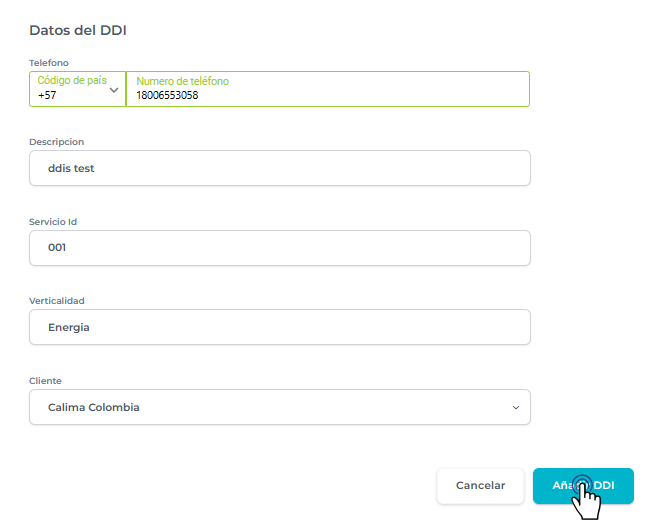This screenshot has height=522, width=655.
Task: Click the green Numero de teléfono caption
Action: click(183, 81)
